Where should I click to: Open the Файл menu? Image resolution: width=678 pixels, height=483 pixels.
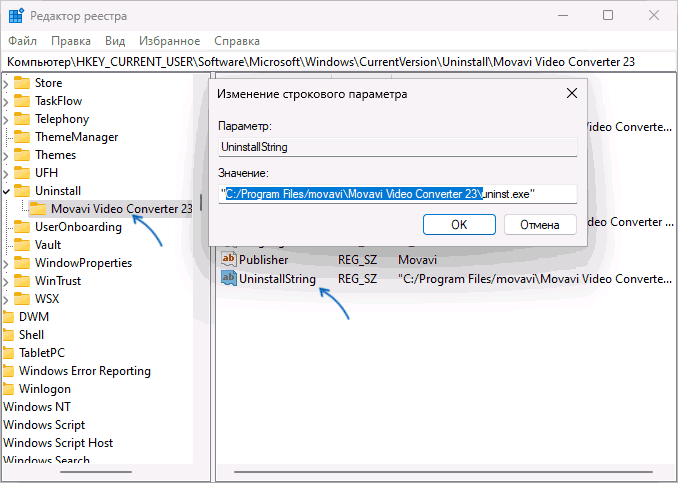point(22,41)
